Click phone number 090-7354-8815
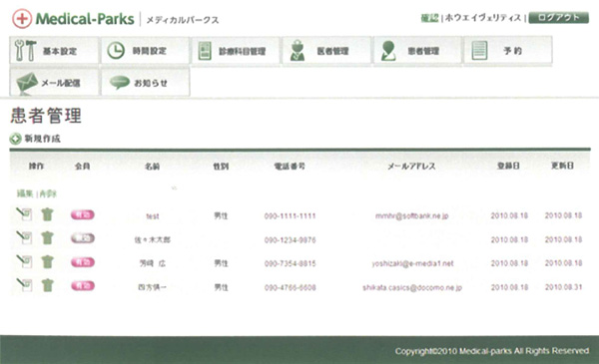 pyautogui.click(x=290, y=263)
